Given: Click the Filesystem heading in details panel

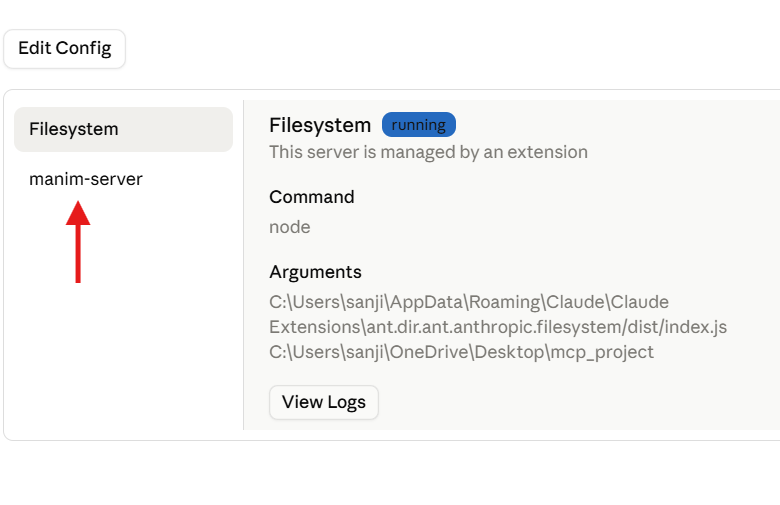Looking at the screenshot, I should [x=320, y=125].
